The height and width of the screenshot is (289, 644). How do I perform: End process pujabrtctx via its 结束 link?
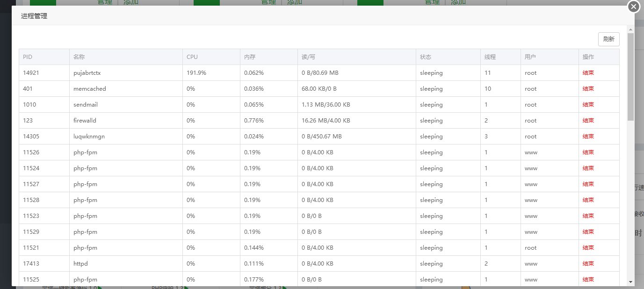588,73
